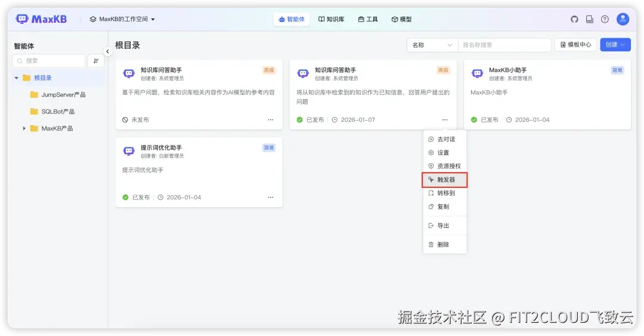Expand the MaxKB产品 folder arrow
Screen dimensions: 644x336
24,128
